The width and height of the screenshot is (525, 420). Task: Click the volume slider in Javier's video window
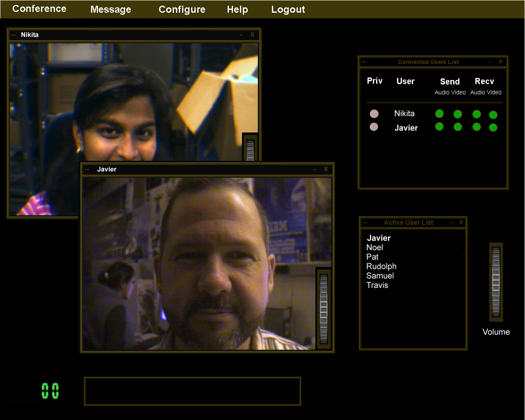tap(324, 308)
